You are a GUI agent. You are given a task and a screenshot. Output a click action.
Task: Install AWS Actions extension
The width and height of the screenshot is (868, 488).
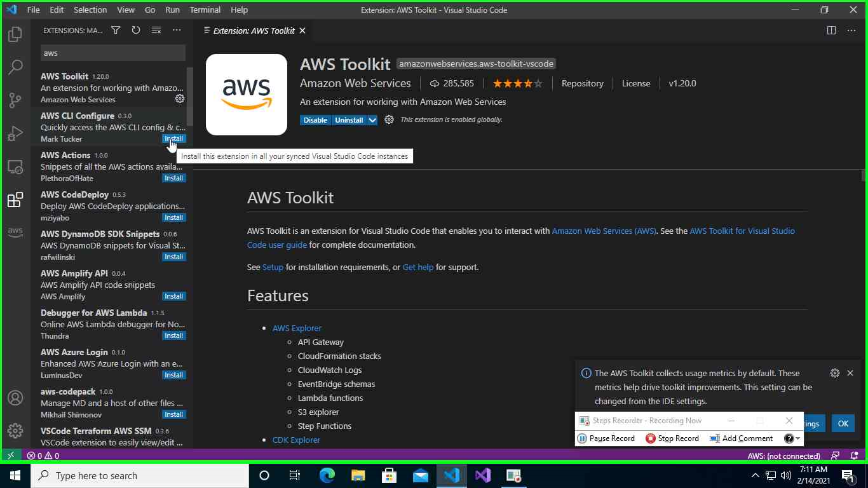tap(174, 178)
